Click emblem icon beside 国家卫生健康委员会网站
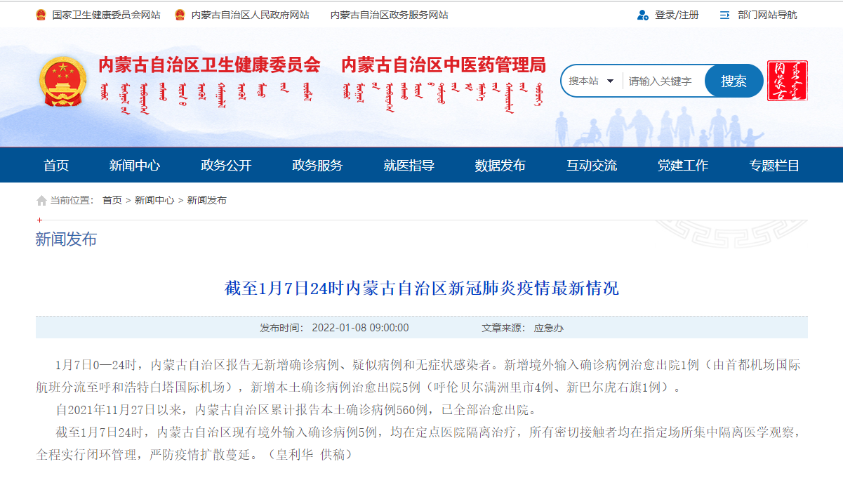Image resolution: width=843 pixels, height=504 pixels. pyautogui.click(x=41, y=15)
